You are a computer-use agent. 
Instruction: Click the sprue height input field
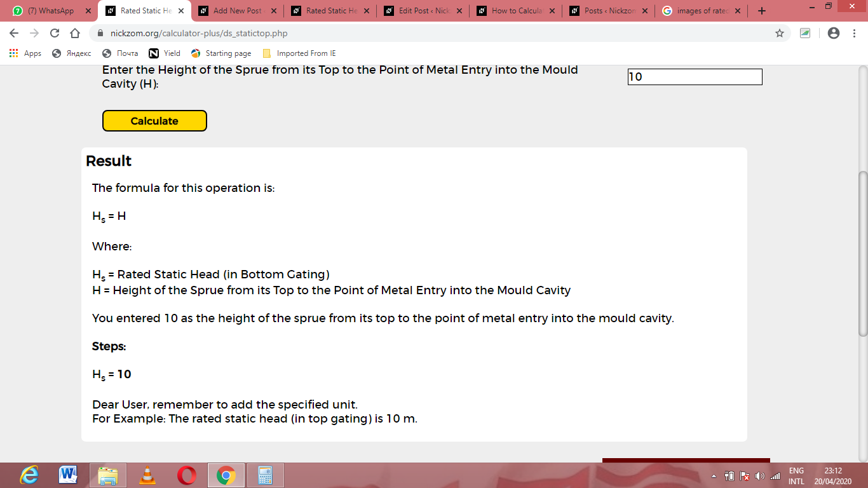[695, 77]
